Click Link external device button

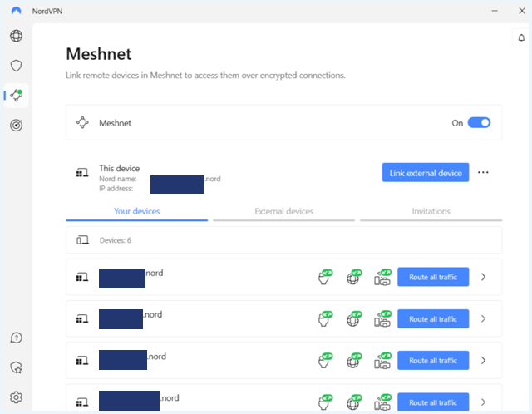tap(426, 172)
